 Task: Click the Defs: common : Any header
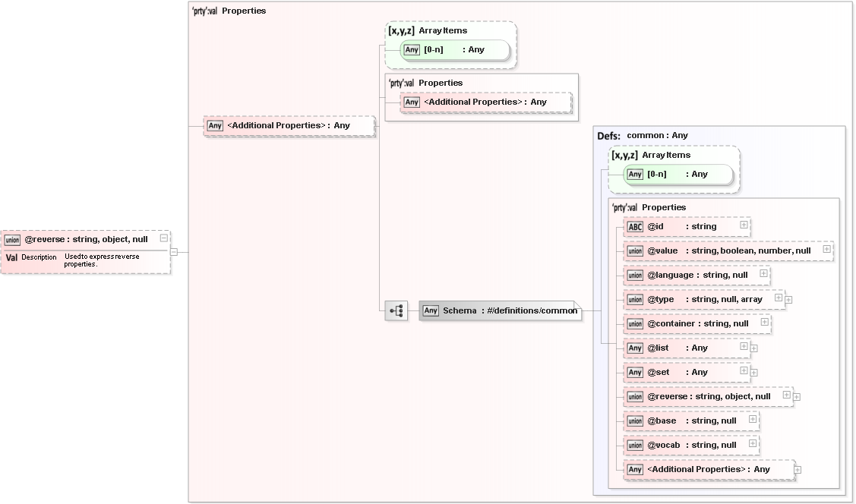642,135
